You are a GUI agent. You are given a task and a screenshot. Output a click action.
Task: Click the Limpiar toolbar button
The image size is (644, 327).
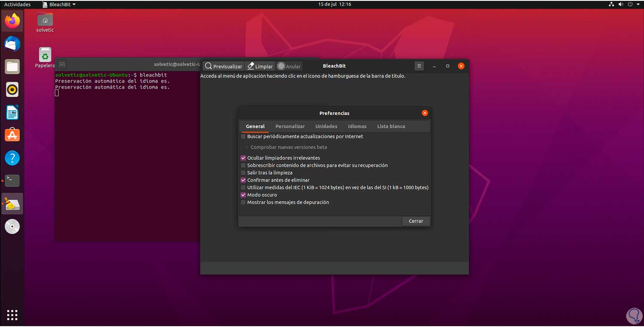pyautogui.click(x=260, y=66)
